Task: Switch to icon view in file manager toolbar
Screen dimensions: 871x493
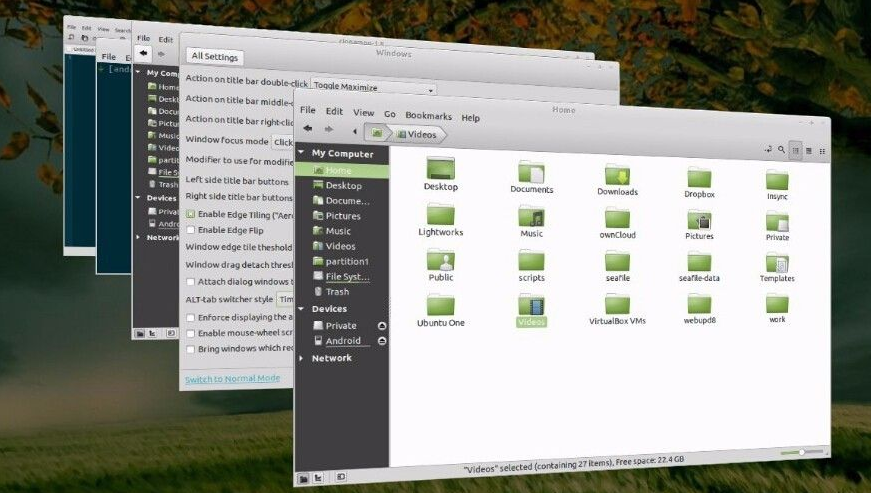Action: pos(795,150)
